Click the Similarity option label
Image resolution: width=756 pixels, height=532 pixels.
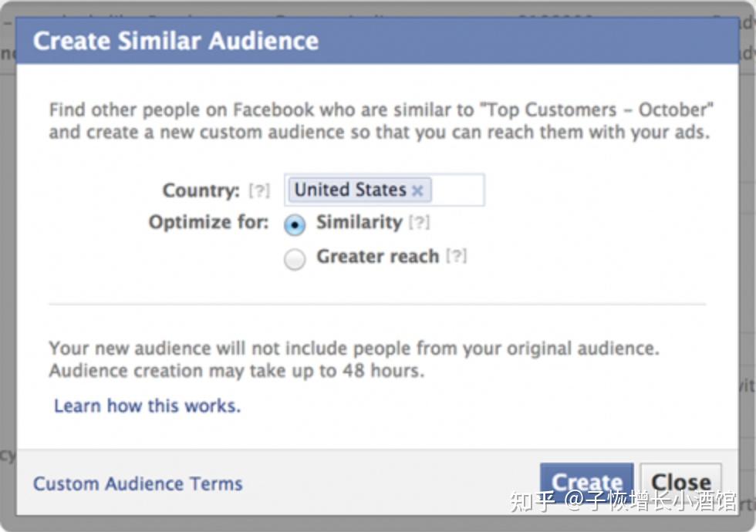359,222
